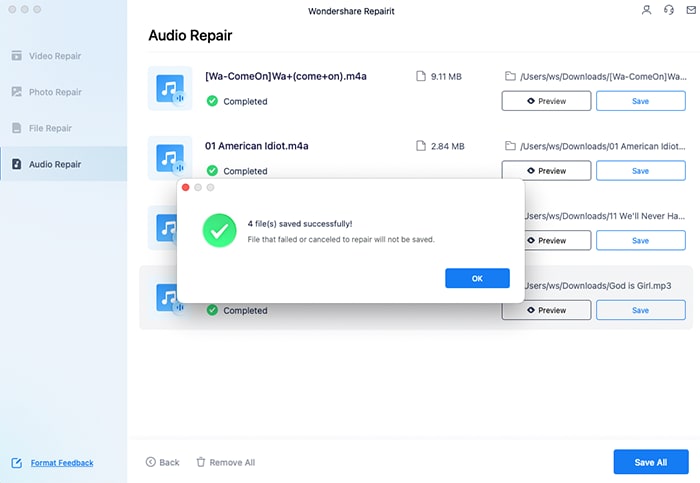Viewport: 700px width, 483px height.
Task: Click the Video Repair sidebar icon
Action: point(17,55)
